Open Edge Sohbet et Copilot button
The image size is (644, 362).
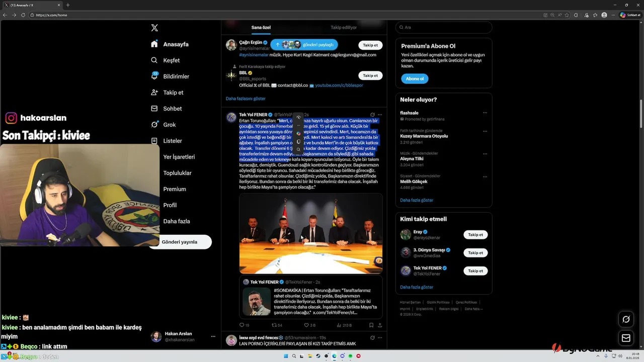coord(630,15)
